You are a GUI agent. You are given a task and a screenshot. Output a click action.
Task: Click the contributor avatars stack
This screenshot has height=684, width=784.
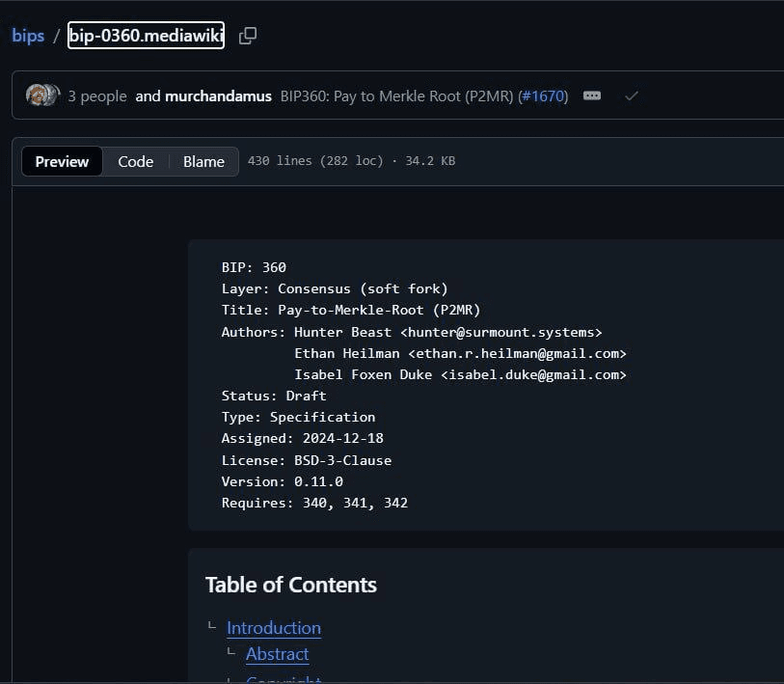click(42, 96)
